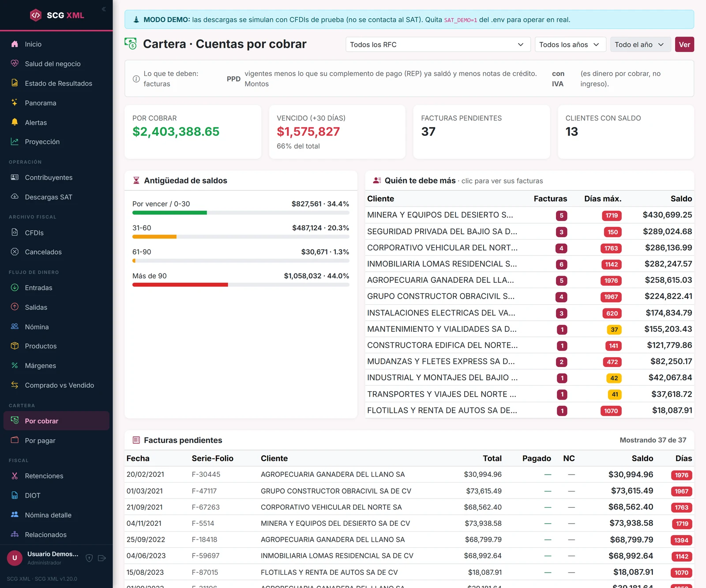Click the Cancelados circle-x icon
This screenshot has height=588, width=706.
pos(15,252)
